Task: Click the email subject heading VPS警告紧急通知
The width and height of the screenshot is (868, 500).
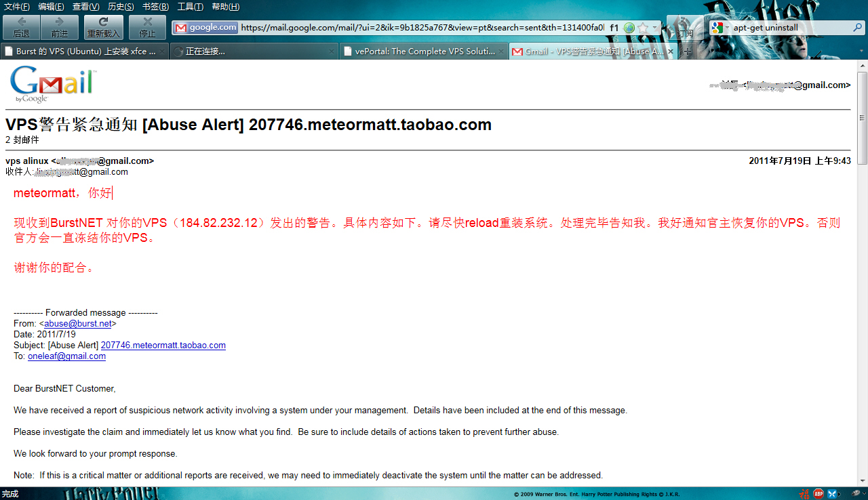Action: [248, 125]
